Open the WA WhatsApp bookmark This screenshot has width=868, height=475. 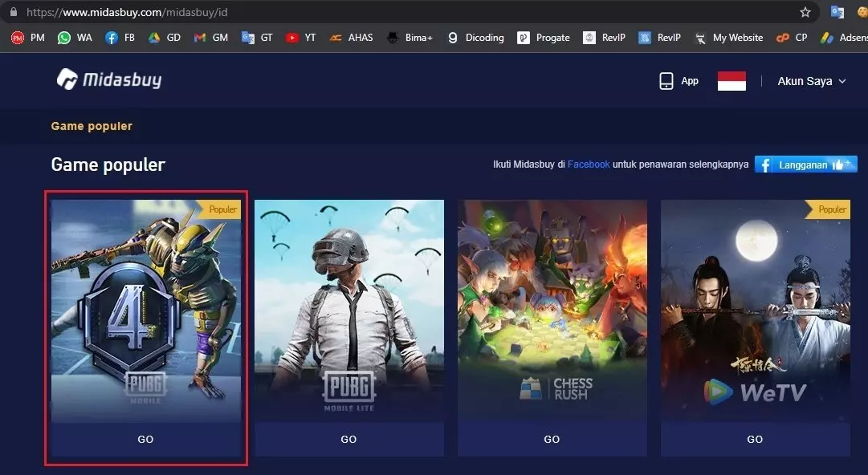pyautogui.click(x=75, y=38)
